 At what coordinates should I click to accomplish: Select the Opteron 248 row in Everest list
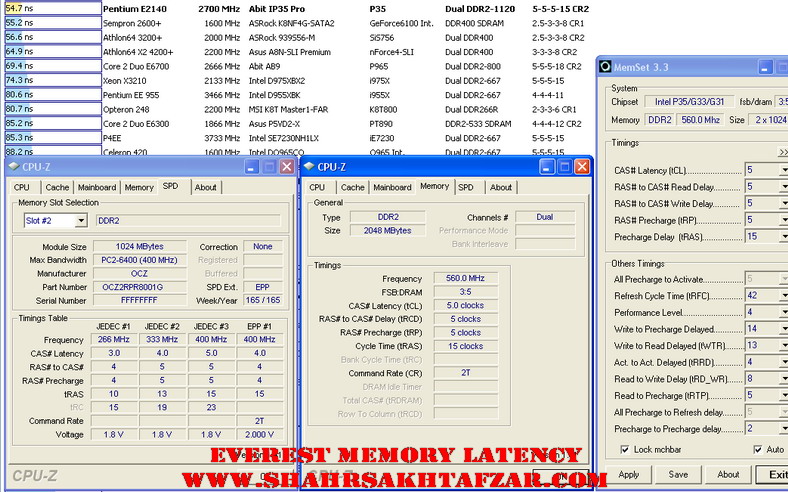point(297,109)
